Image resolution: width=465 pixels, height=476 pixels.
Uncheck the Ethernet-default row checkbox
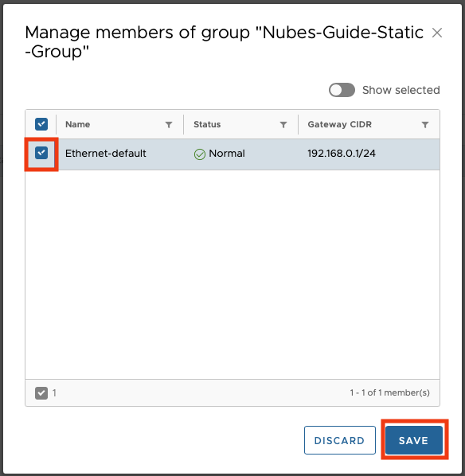(41, 153)
